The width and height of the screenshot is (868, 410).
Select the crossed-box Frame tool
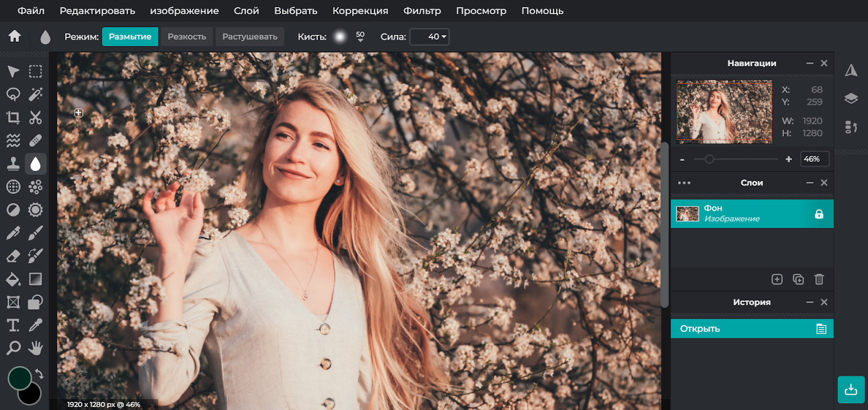pos(13,302)
